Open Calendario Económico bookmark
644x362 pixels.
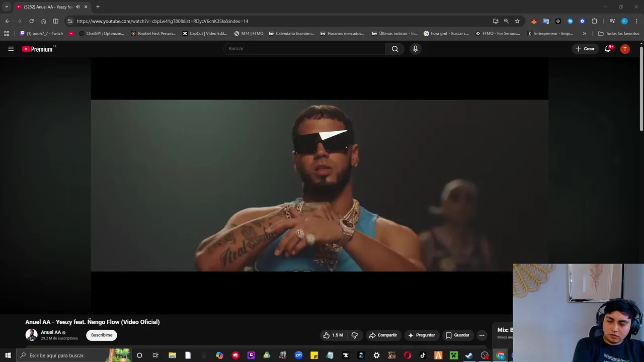pyautogui.click(x=292, y=34)
